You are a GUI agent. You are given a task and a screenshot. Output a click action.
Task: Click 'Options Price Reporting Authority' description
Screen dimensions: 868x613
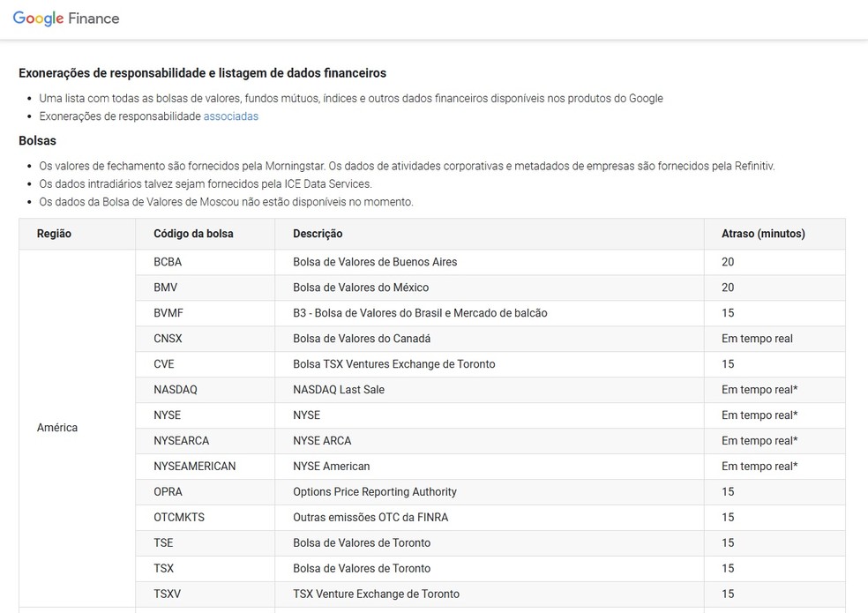click(x=375, y=492)
